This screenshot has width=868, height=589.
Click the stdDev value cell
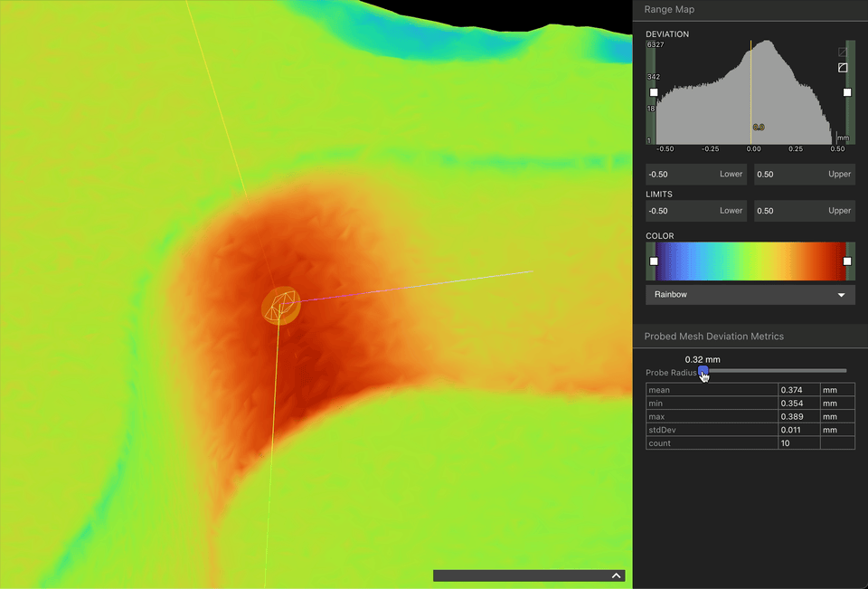click(x=798, y=430)
